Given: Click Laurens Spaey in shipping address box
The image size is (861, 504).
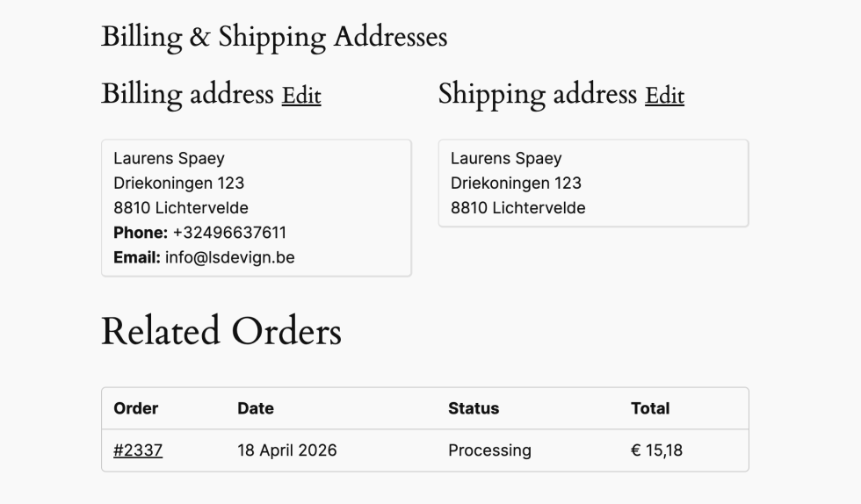Looking at the screenshot, I should pos(506,159).
